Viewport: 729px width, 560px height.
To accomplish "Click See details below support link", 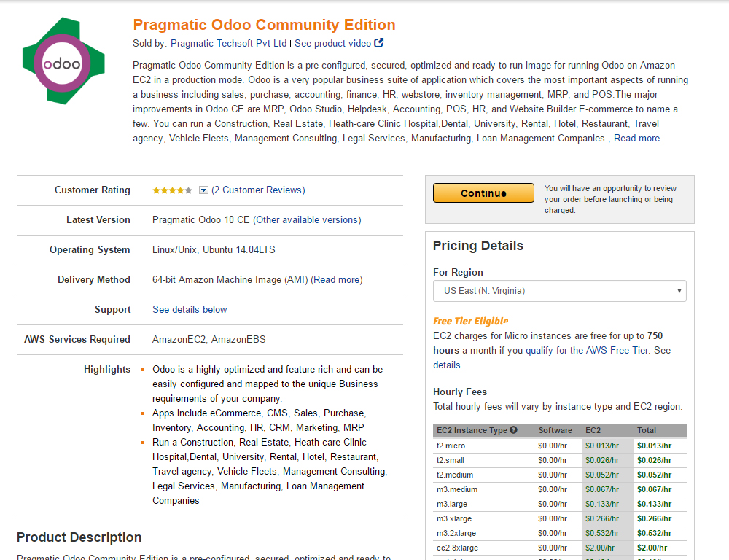I will click(x=190, y=309).
